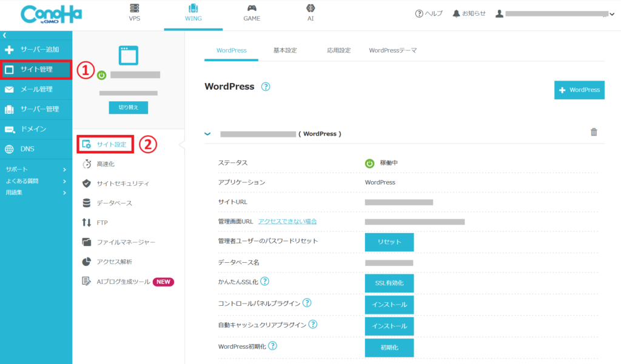Open DNS globe item in the sidebar
621x364 pixels.
[x=36, y=149]
